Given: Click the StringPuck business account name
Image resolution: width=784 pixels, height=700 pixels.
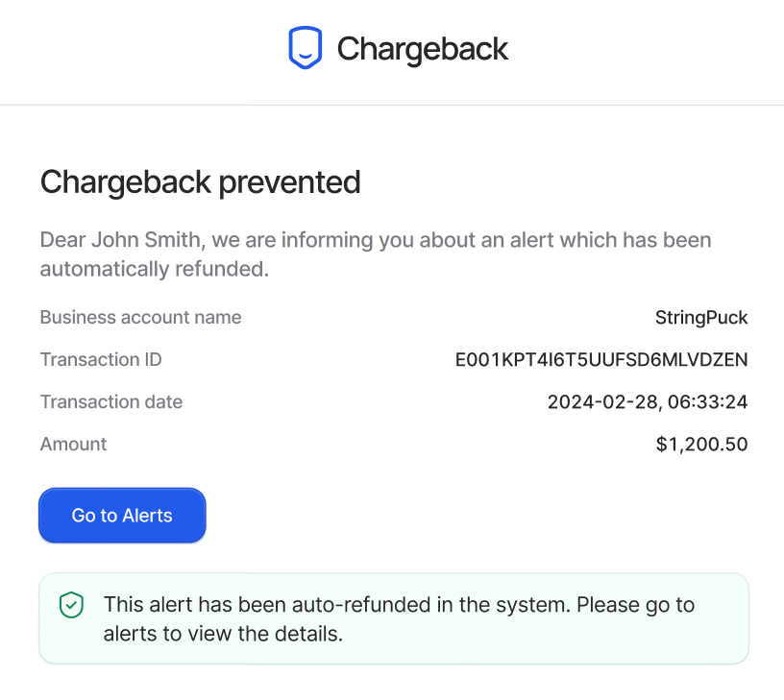Looking at the screenshot, I should click(x=701, y=318).
